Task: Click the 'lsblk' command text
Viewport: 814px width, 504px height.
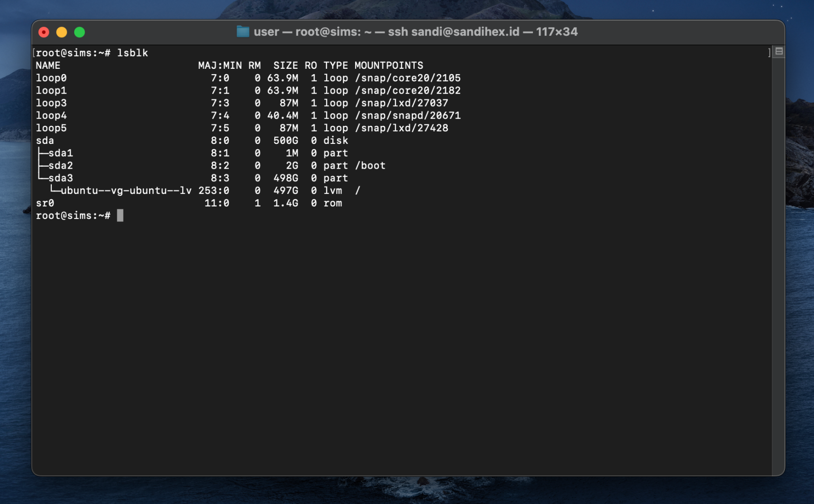Action: (x=132, y=53)
